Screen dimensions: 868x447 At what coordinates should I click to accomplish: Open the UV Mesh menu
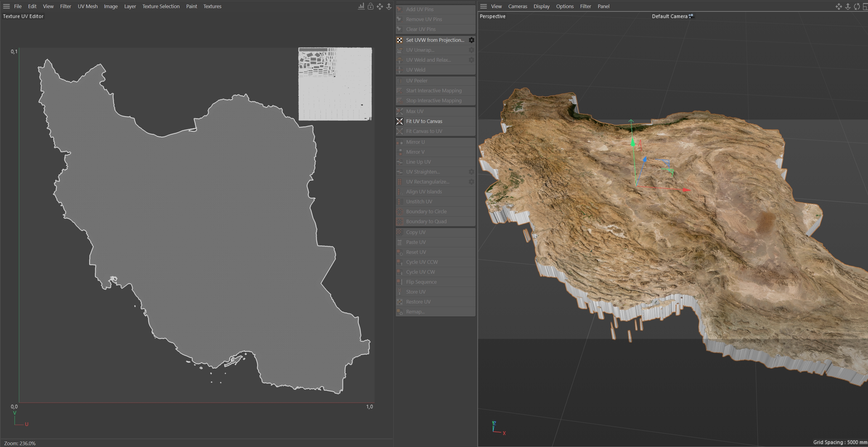[x=88, y=6]
